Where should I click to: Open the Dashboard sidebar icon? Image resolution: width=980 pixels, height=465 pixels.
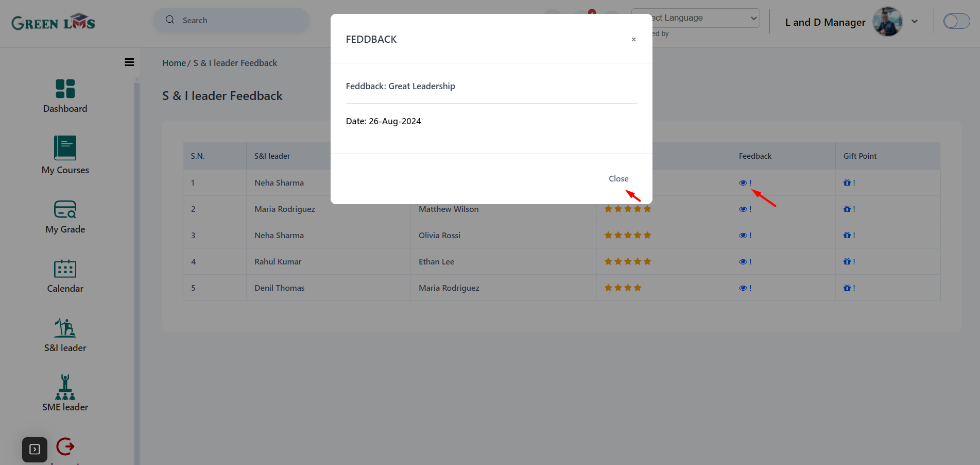tap(65, 89)
